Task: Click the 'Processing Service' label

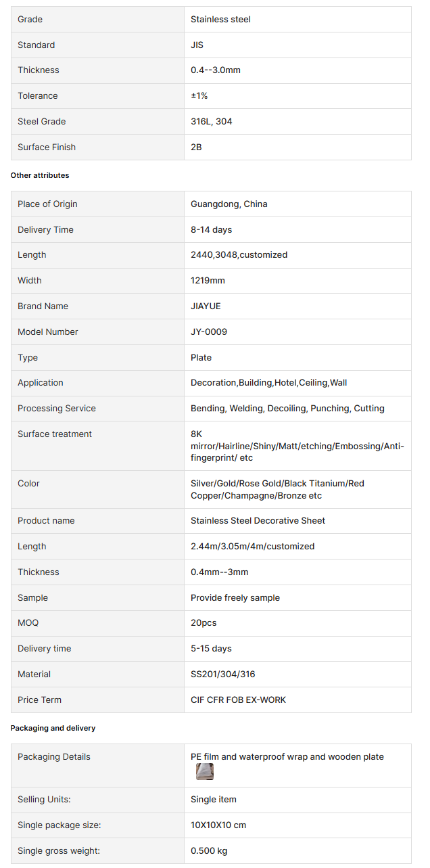Action: coord(57,408)
